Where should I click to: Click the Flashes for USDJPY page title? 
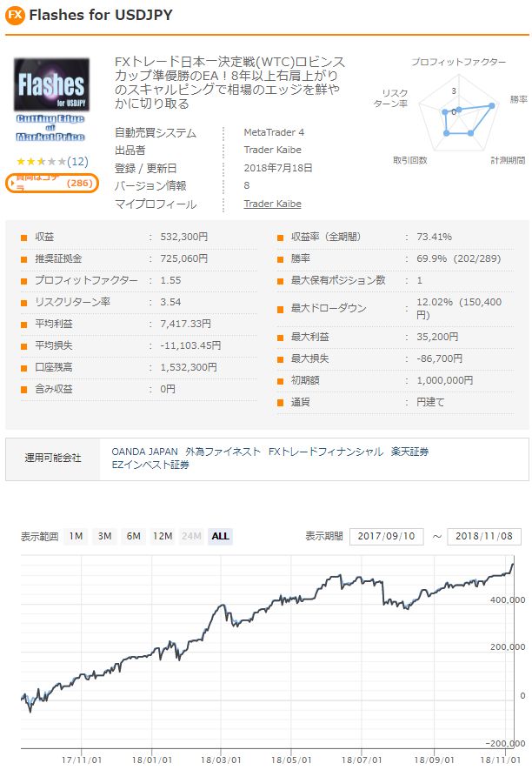pyautogui.click(x=101, y=16)
